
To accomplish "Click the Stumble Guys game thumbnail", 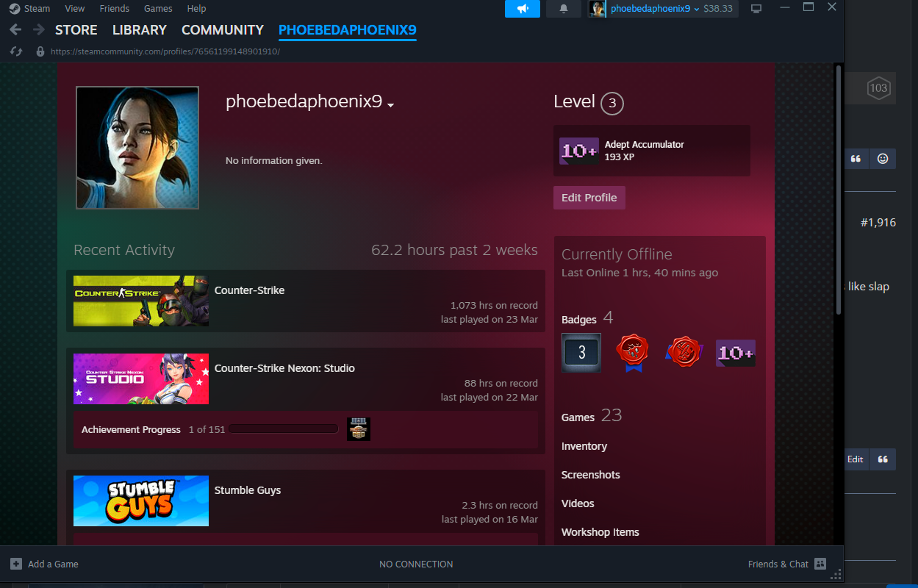I will [x=141, y=501].
